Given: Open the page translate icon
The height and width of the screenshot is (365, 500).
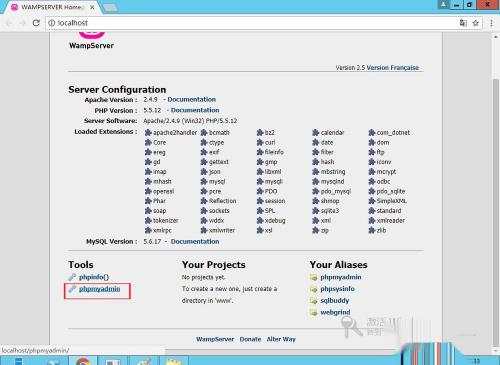Looking at the screenshot, I should tap(463, 23).
